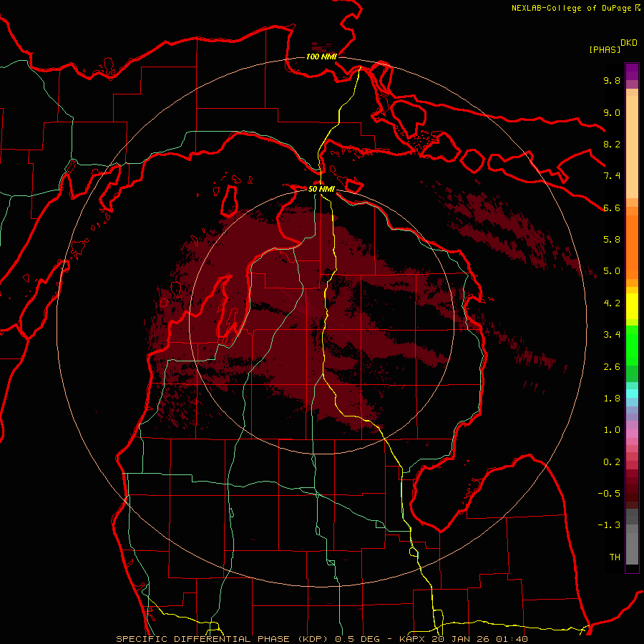Click the TH threshold label on scale

615,557
